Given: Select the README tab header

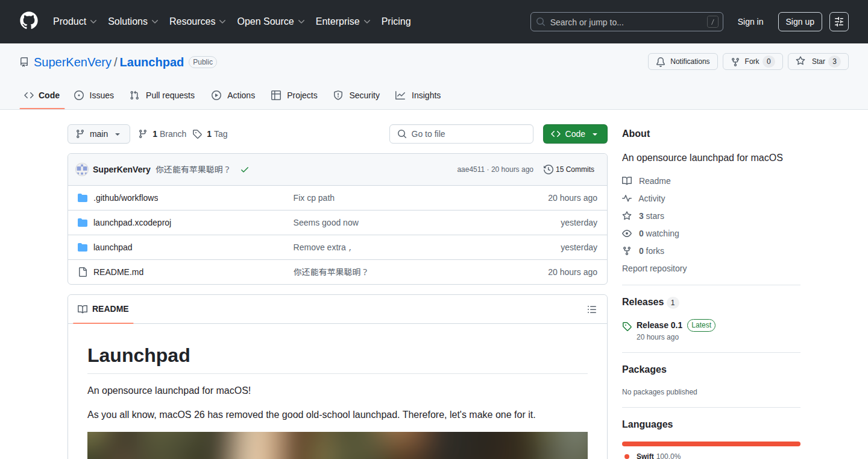Looking at the screenshot, I should 103,309.
